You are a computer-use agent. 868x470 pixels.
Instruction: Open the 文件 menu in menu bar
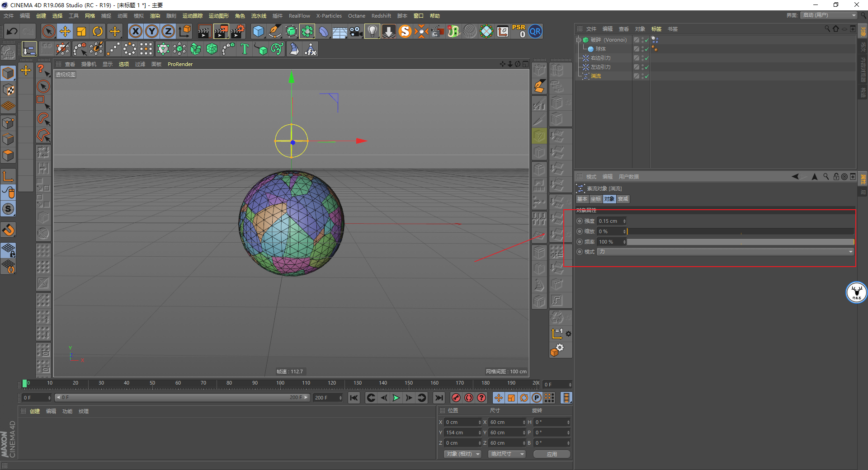9,16
